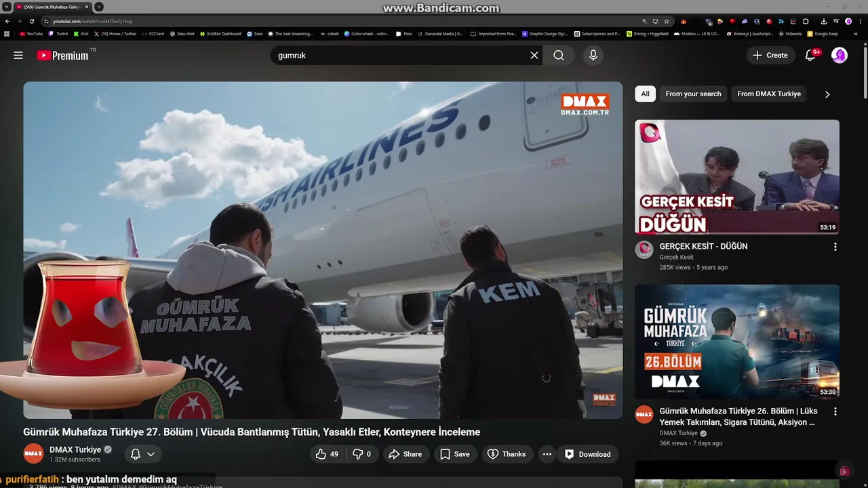Screen dimensions: 868x488
Task: Save video to a playlist
Action: [x=455, y=454]
